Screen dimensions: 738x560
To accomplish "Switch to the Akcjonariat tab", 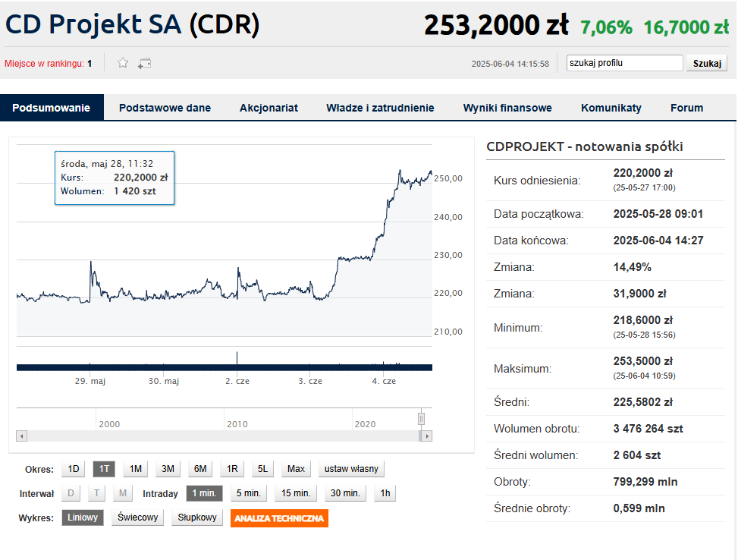I will 269,108.
